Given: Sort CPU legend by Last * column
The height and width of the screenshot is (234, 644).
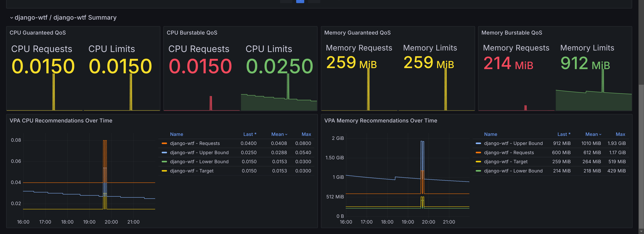Looking at the screenshot, I should click(x=250, y=134).
